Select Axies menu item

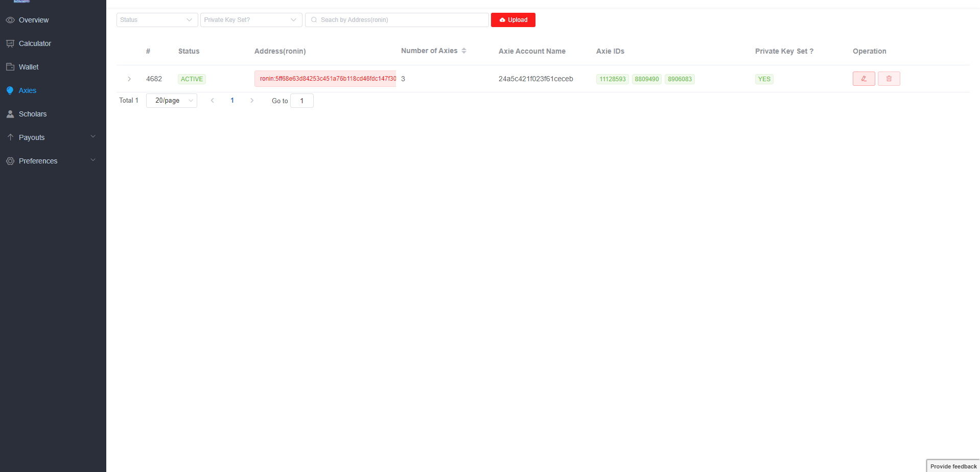tap(53, 90)
